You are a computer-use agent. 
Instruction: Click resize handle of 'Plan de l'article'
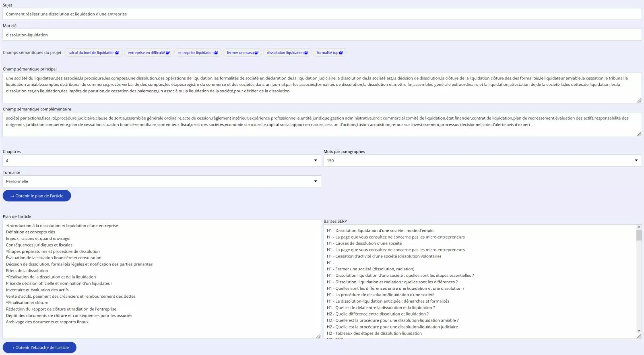click(318, 336)
